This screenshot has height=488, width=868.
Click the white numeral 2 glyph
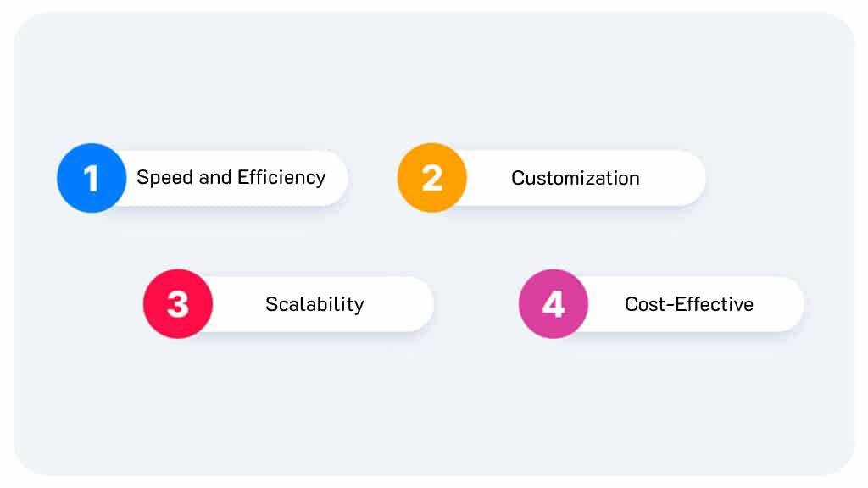click(x=431, y=178)
